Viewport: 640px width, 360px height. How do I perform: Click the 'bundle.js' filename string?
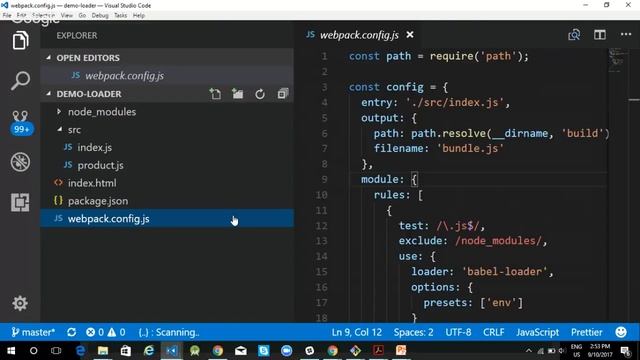(x=470, y=148)
